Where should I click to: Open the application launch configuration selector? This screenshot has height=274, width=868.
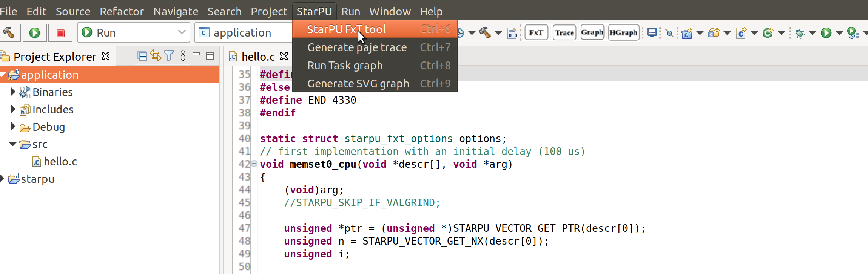pos(244,32)
